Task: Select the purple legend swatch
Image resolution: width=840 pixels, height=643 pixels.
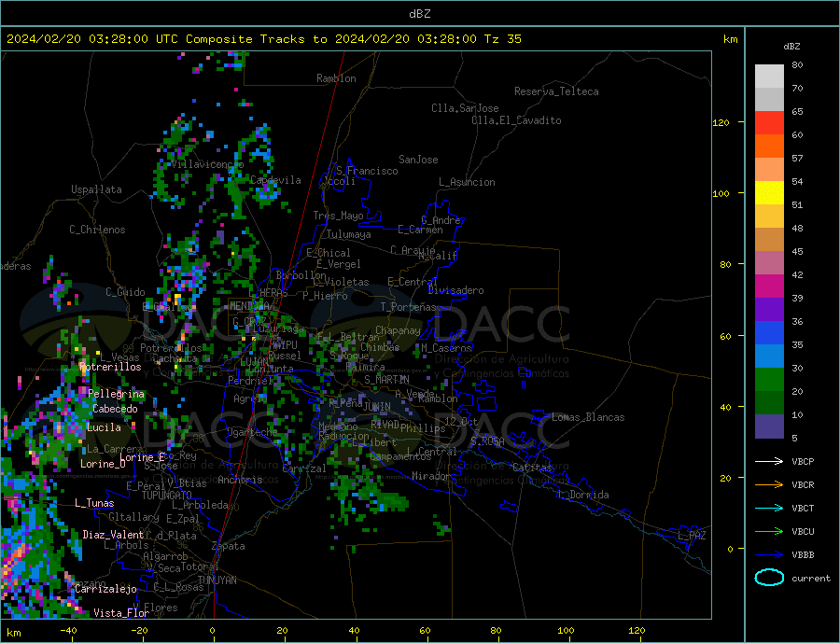Action: [x=769, y=310]
